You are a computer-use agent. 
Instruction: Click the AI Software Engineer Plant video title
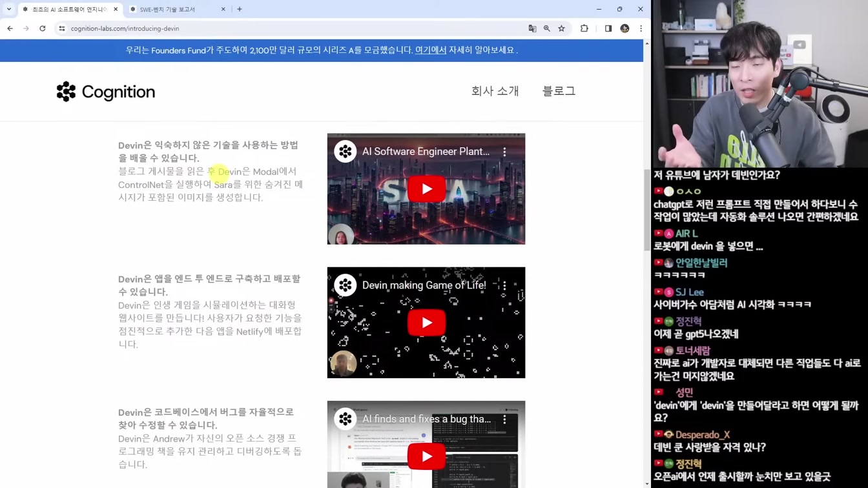tap(426, 152)
